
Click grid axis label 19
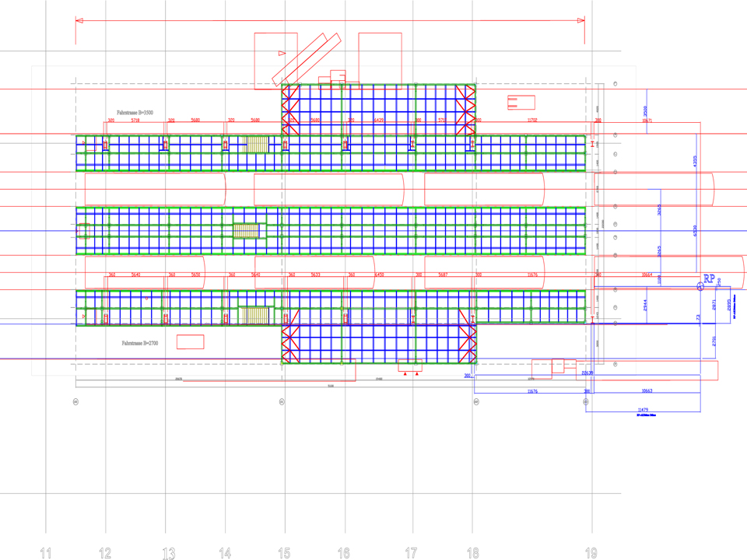[x=592, y=553]
